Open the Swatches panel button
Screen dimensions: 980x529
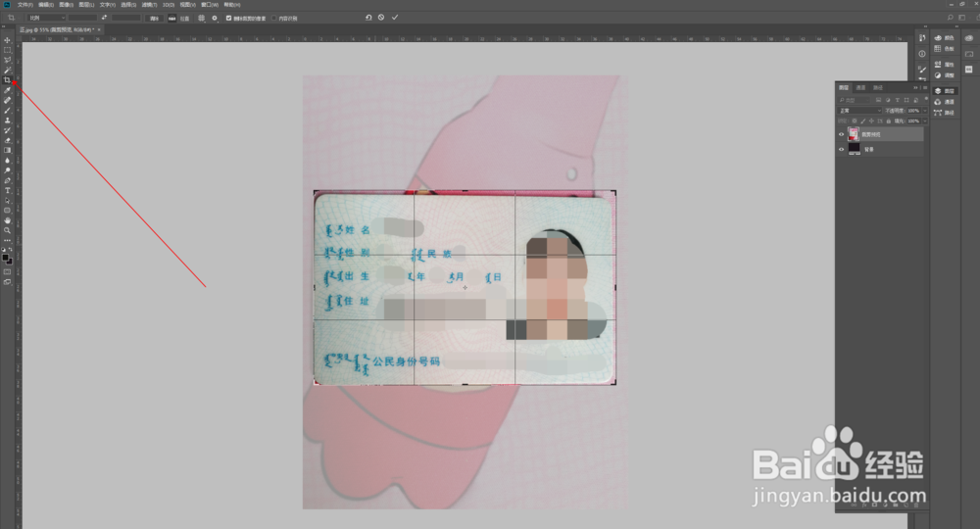click(944, 49)
